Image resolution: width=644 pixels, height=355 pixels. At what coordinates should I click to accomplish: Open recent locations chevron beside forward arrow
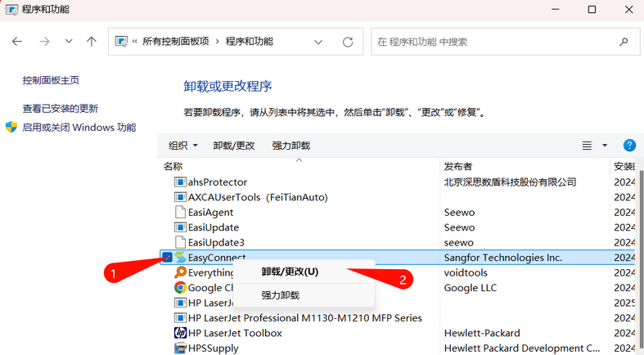click(69, 41)
